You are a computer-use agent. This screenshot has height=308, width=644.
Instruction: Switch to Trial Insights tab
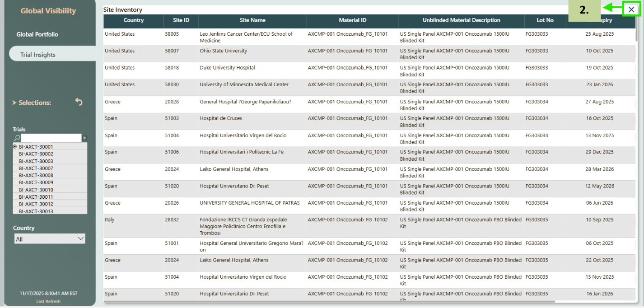tap(38, 55)
